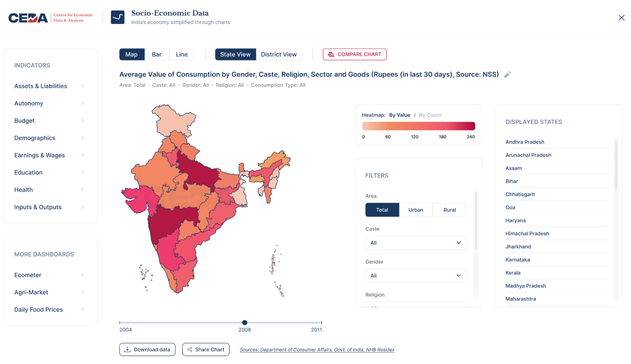
Task: Open the Caste dropdown
Action: coord(416,243)
